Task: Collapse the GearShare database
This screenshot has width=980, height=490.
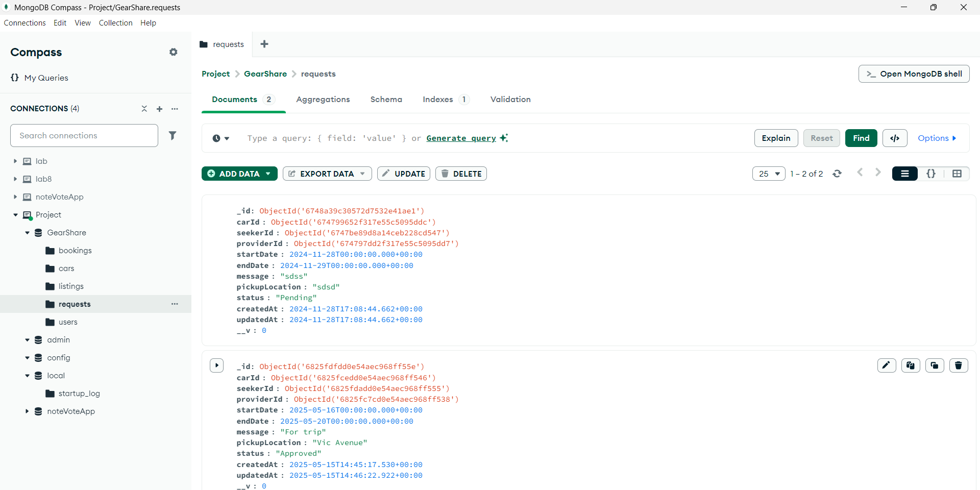Action: pos(27,233)
